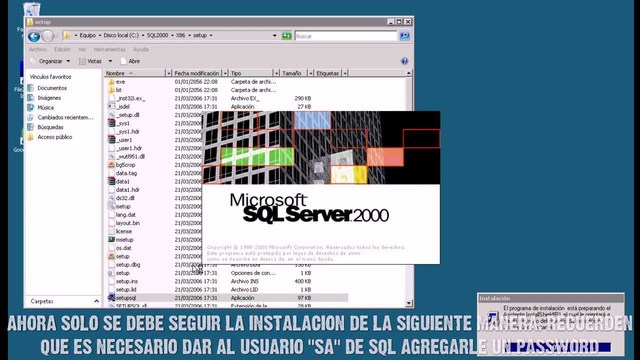Select the _sys1.hdr file
The height and width of the screenshot is (360, 640).
point(128,131)
